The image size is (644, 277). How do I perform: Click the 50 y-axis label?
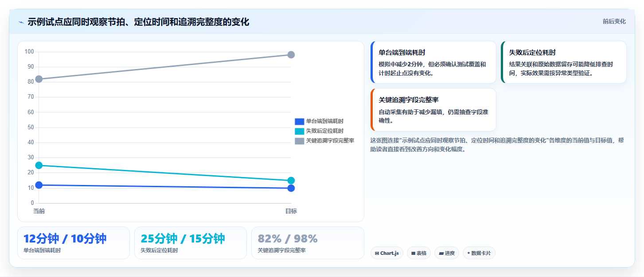[31, 127]
